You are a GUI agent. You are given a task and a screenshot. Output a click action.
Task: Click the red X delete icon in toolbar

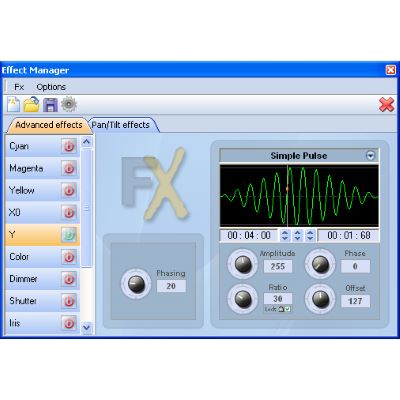387,105
